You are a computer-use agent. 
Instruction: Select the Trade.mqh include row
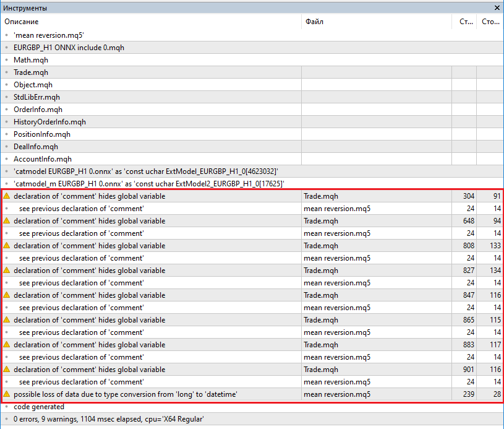pos(252,72)
